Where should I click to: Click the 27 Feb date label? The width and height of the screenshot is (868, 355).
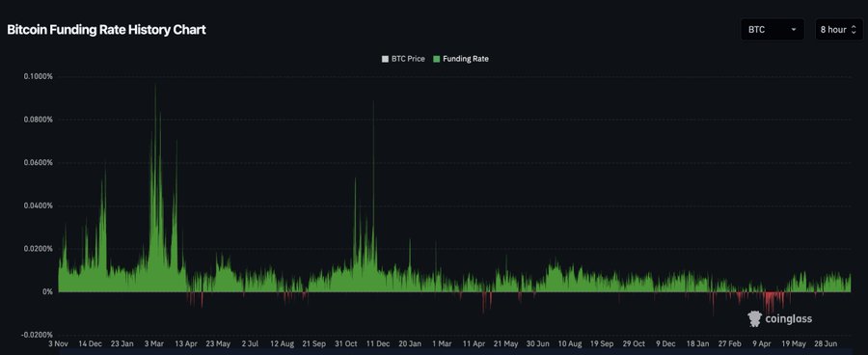click(x=730, y=344)
